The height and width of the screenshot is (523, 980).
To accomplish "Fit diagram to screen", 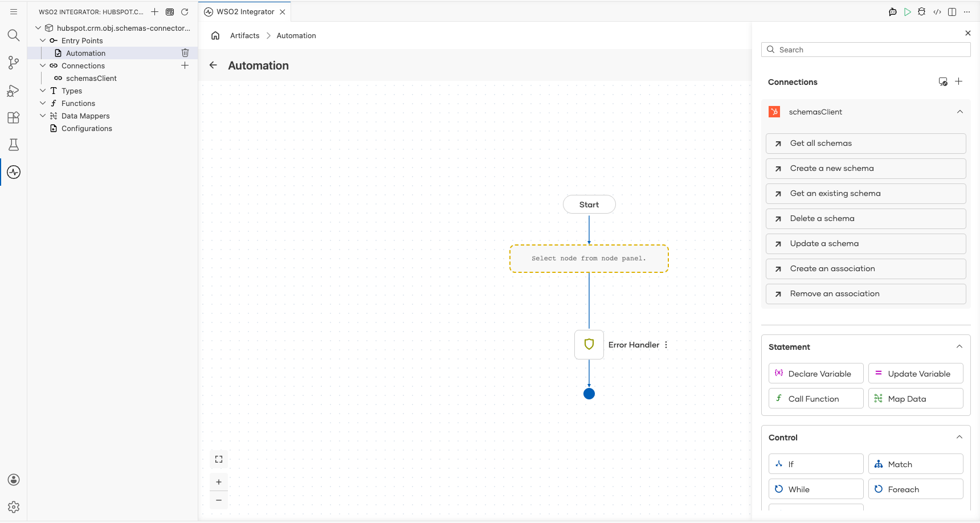I will pos(219,459).
